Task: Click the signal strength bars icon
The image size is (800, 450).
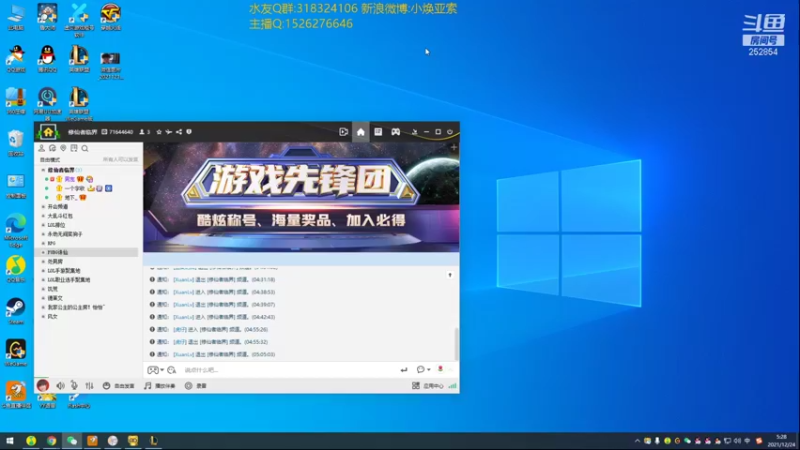Action: click(453, 386)
